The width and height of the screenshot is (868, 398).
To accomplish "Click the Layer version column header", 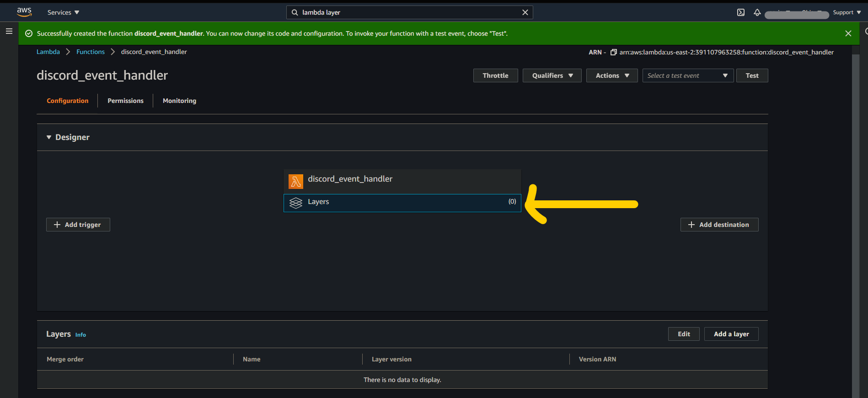I will point(391,359).
